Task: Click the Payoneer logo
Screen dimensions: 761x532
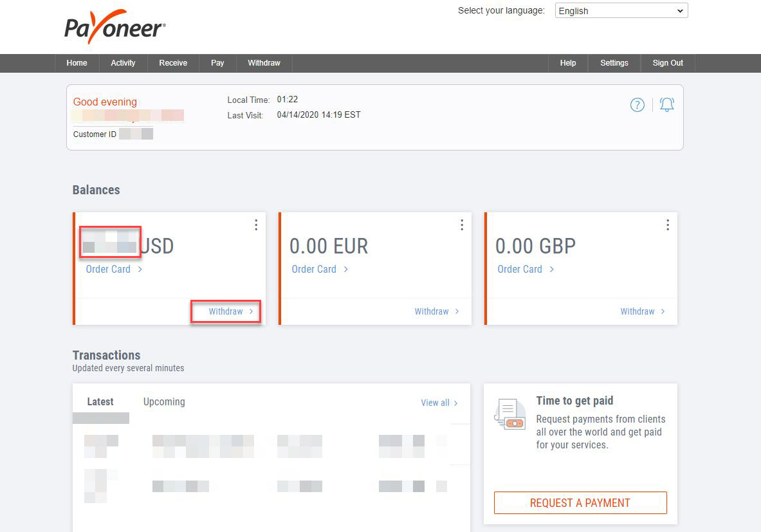Action: (115, 27)
